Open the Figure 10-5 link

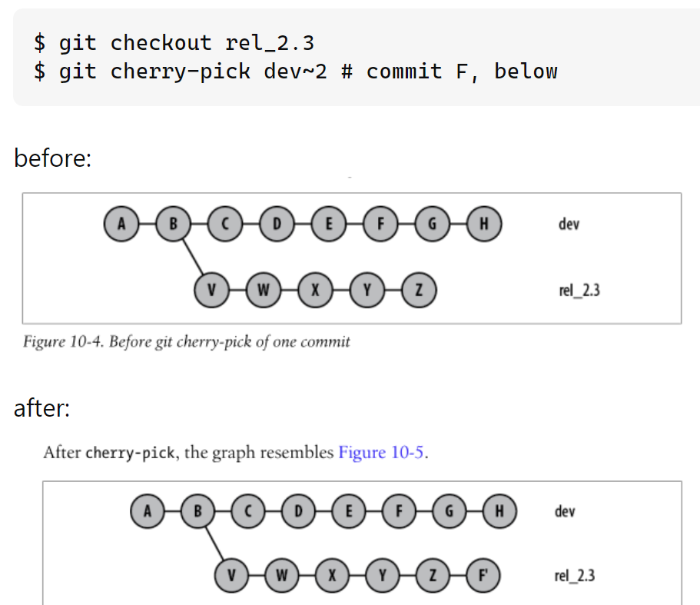click(380, 452)
